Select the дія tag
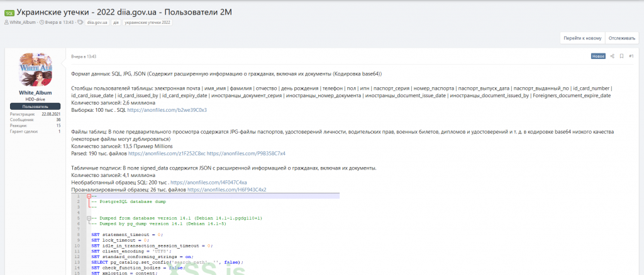Viewport: 644px width, 275px height. (x=116, y=22)
